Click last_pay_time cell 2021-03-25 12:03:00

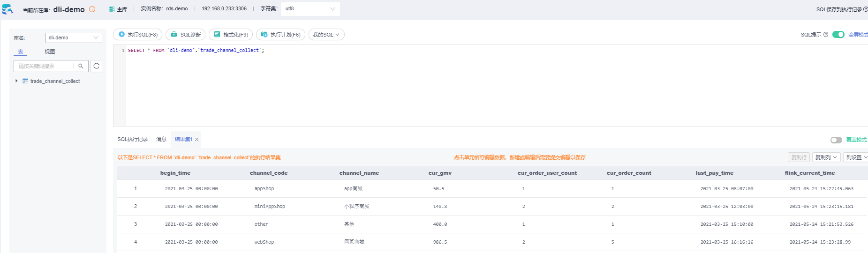(x=727, y=207)
